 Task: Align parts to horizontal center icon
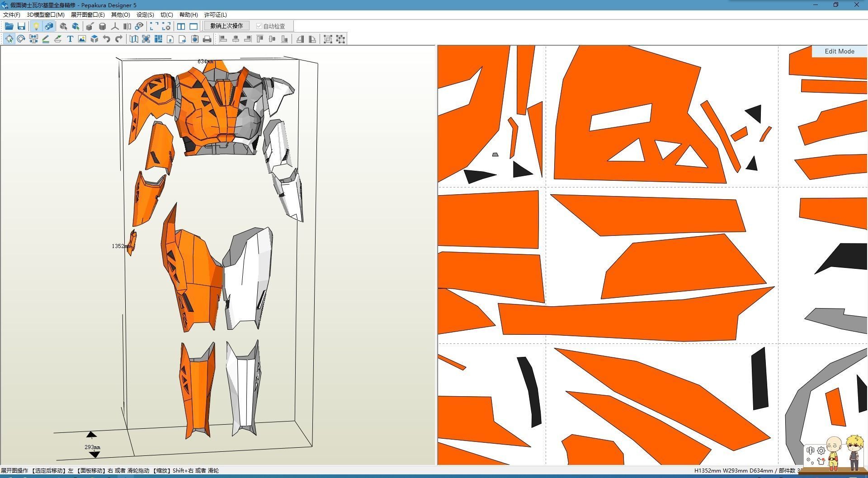pos(236,39)
